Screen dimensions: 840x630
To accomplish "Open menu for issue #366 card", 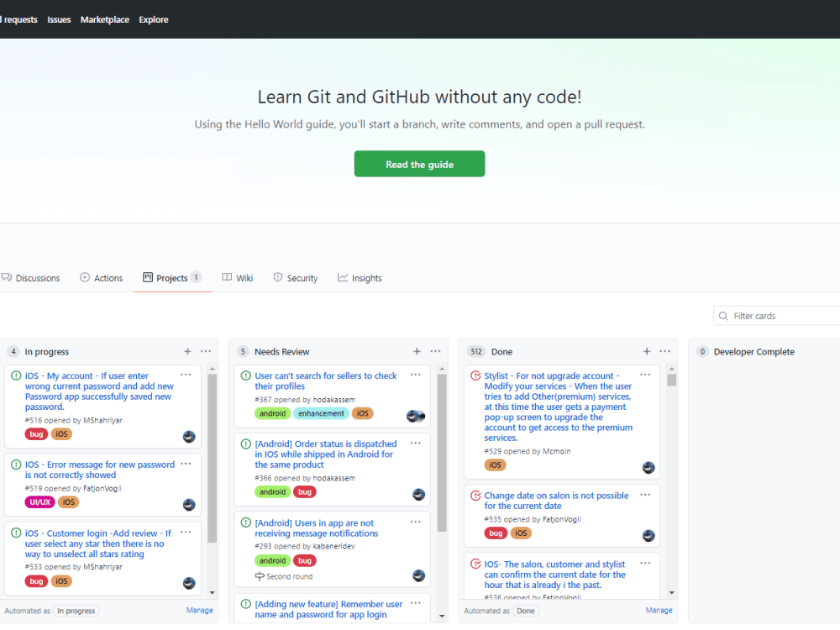I will (x=416, y=443).
